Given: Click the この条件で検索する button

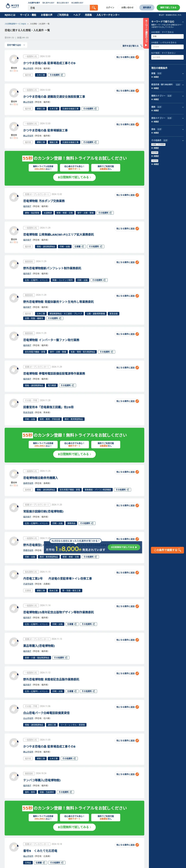Looking at the screenshot, I should (x=167, y=550).
